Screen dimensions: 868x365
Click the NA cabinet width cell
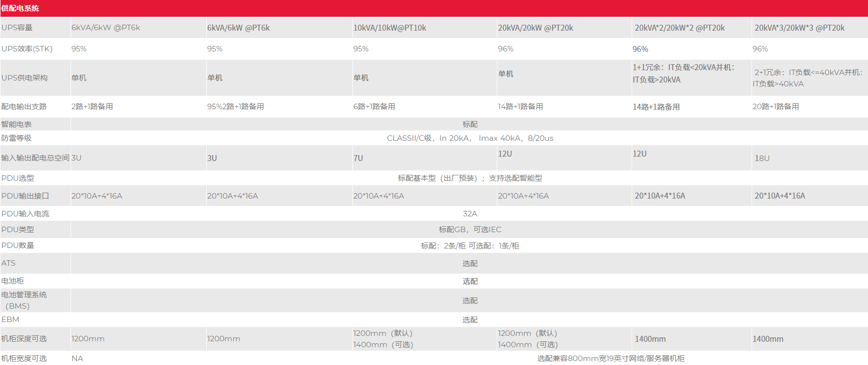coord(77,358)
